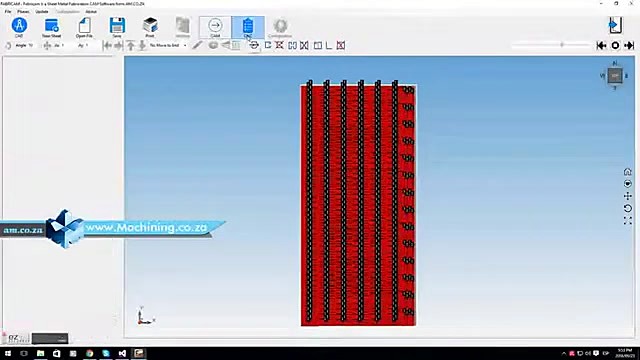The height and width of the screenshot is (360, 640).
Task: Click the first red-crossed box icon
Action: click(x=279, y=45)
